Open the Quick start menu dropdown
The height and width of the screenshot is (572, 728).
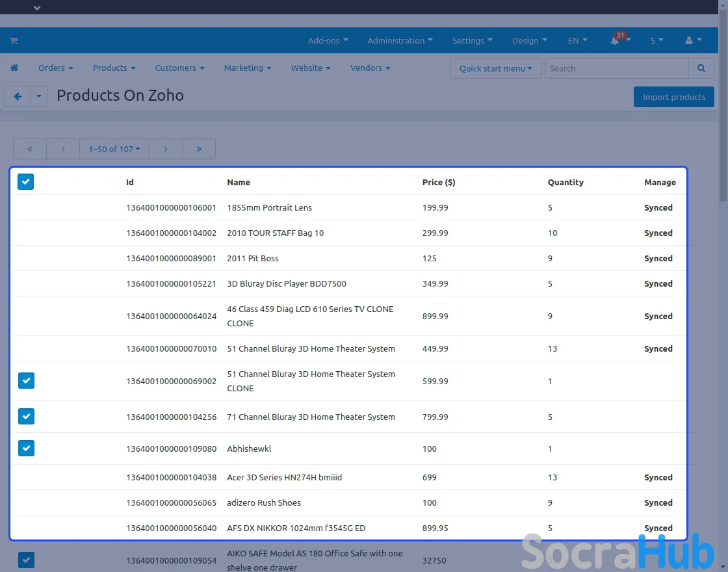(x=495, y=68)
